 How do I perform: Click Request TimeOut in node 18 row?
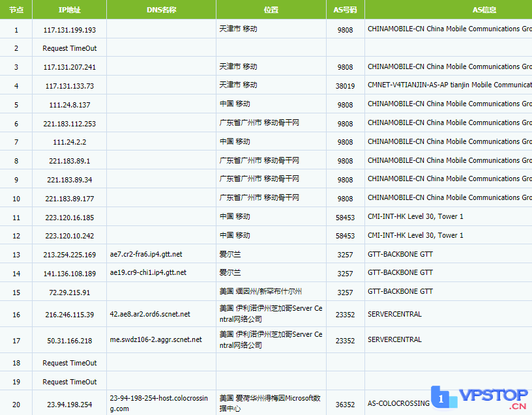(70, 363)
